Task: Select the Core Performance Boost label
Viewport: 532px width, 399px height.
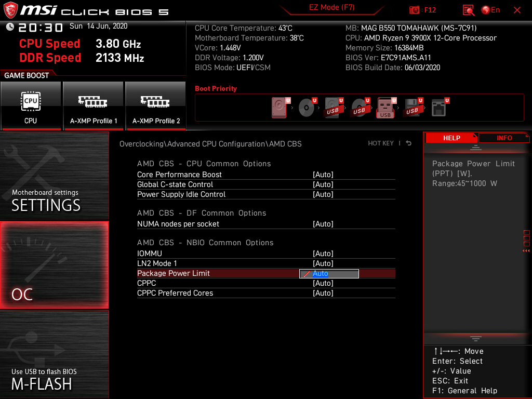Action: coord(179,175)
